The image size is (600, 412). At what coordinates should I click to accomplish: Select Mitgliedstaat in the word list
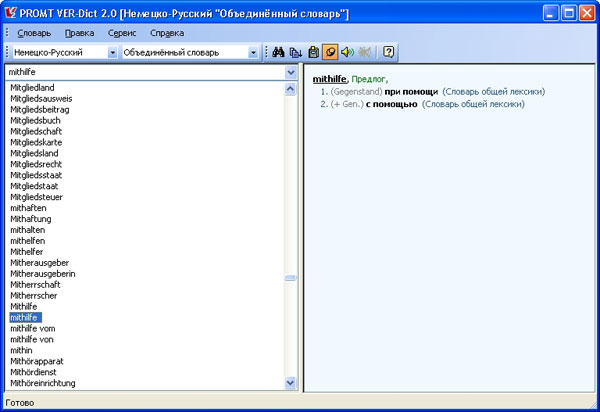(x=34, y=186)
